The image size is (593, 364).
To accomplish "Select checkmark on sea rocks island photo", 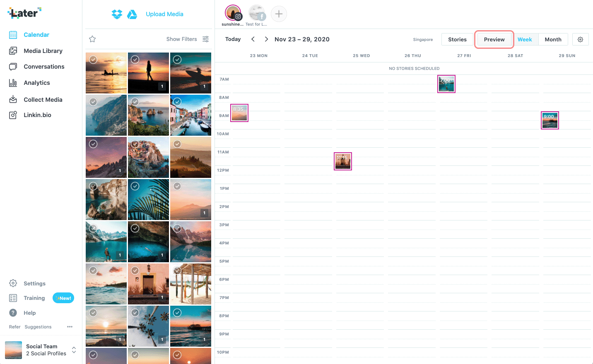I will click(x=135, y=102).
